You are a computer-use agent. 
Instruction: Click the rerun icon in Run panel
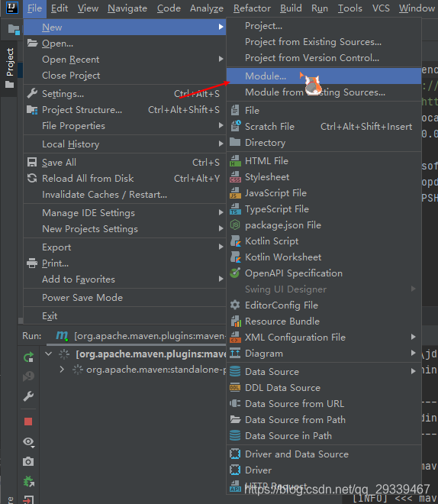pos(28,357)
